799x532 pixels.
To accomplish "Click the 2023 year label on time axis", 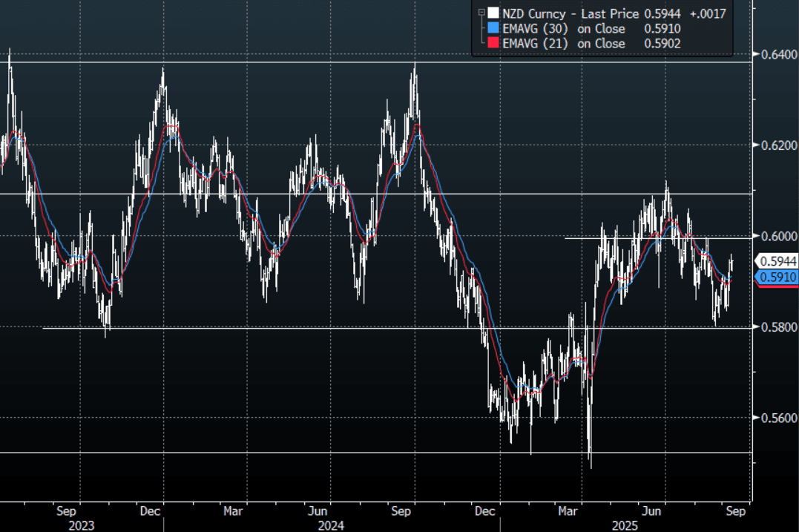I will click(x=81, y=525).
